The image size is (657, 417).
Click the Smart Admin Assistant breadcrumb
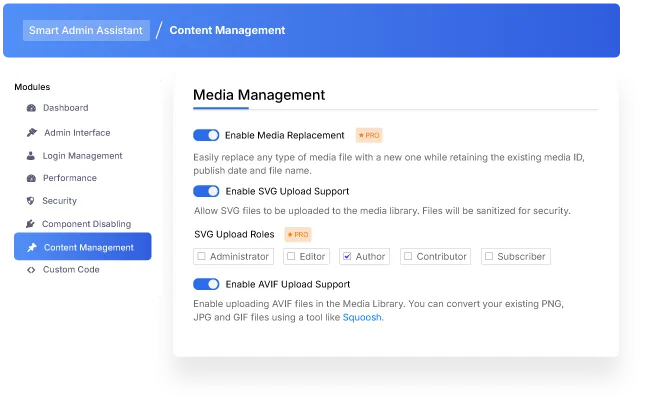pyautogui.click(x=86, y=30)
